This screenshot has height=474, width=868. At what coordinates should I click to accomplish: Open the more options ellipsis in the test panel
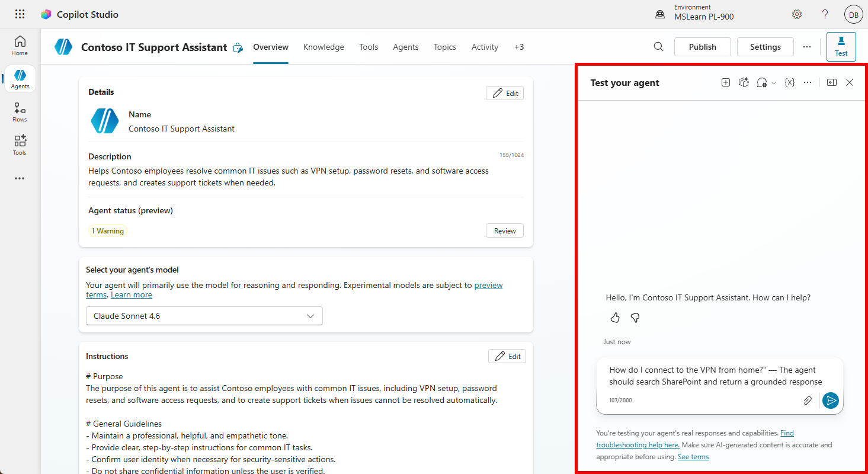[808, 83]
